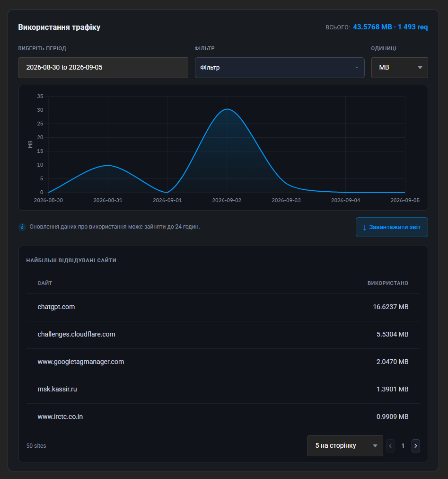Click the Завантажити звіт button

[392, 227]
